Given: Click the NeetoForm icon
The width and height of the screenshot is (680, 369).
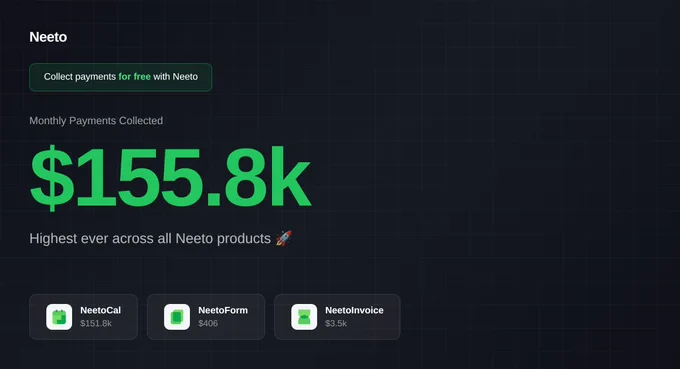Looking at the screenshot, I should click(177, 317).
